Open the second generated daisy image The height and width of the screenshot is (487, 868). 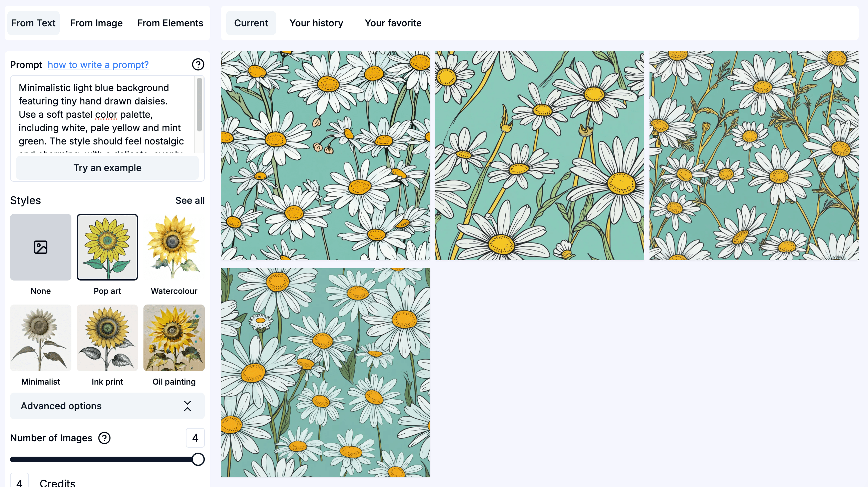click(539, 155)
